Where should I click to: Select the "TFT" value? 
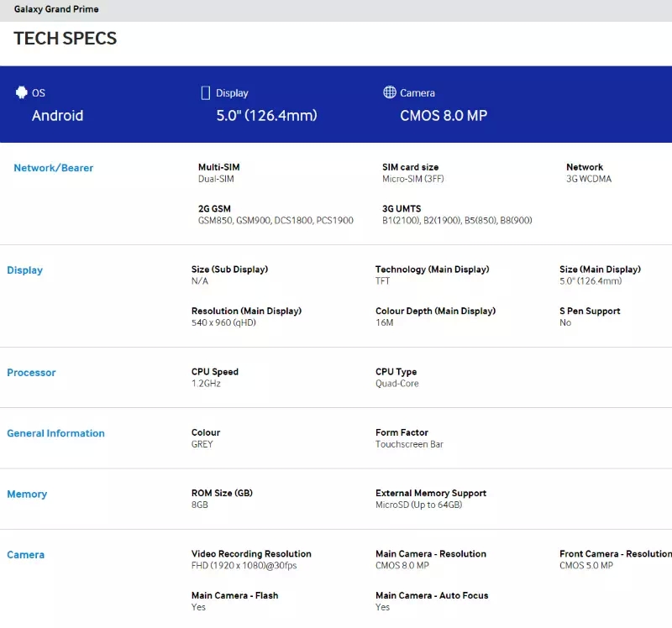coord(383,281)
